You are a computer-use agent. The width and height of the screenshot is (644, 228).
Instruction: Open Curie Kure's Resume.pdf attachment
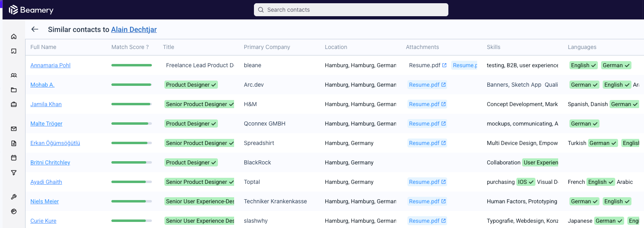point(427,221)
